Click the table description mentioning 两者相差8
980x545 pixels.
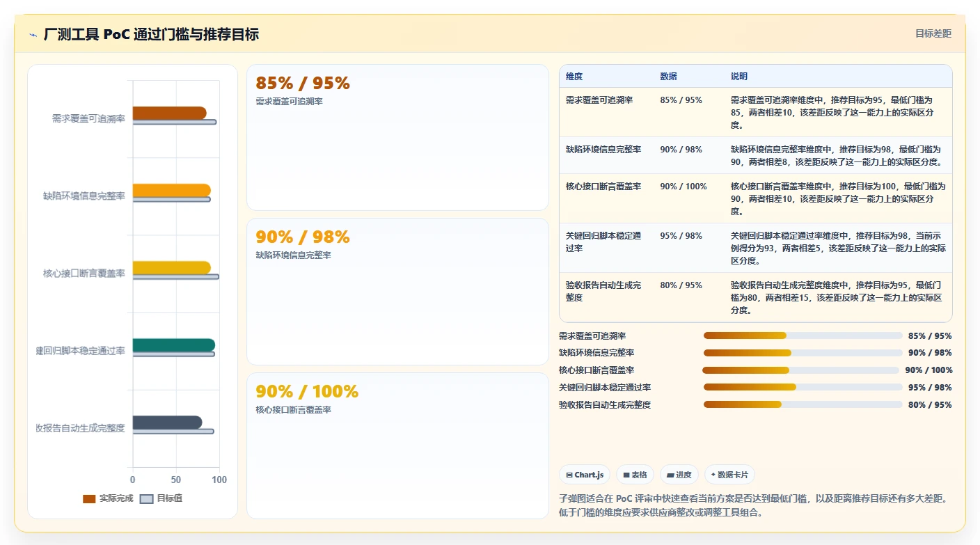point(837,156)
